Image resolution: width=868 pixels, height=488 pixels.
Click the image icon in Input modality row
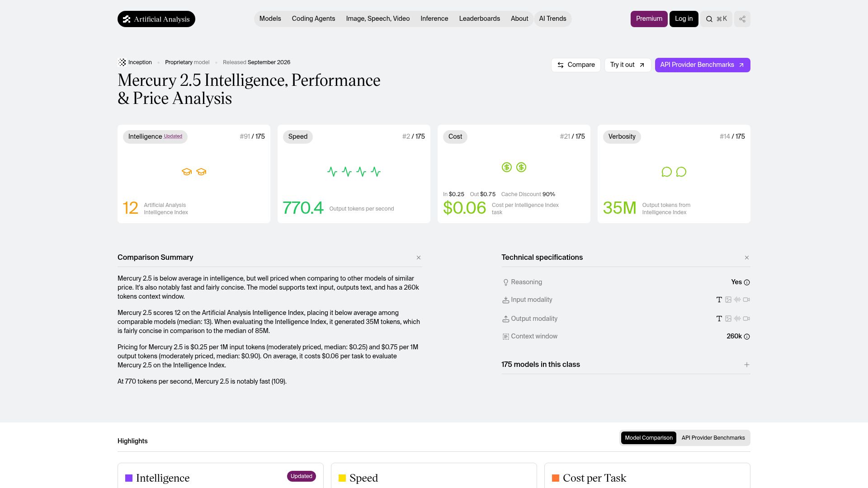[728, 300]
